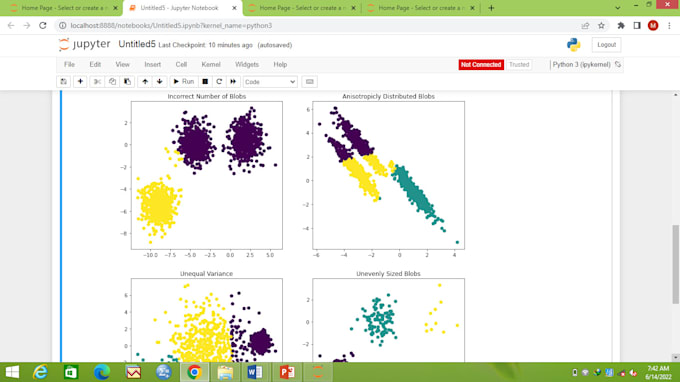Click the notebook vertical scrollbar
This screenshot has height=382, width=680.
[676, 264]
